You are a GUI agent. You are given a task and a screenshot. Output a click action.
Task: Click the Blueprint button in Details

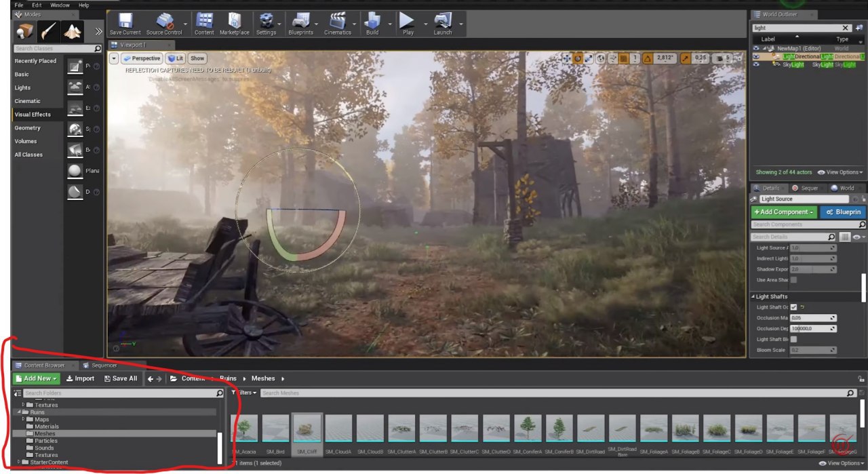click(x=842, y=212)
